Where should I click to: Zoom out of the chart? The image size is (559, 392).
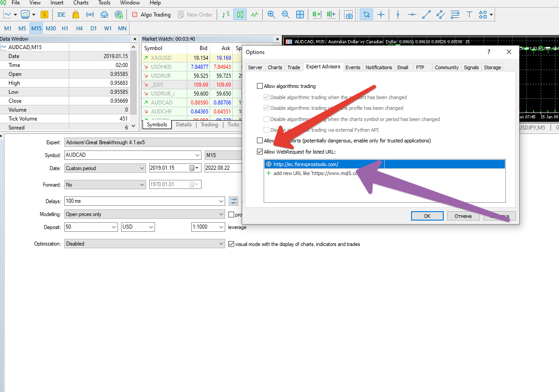tap(286, 14)
